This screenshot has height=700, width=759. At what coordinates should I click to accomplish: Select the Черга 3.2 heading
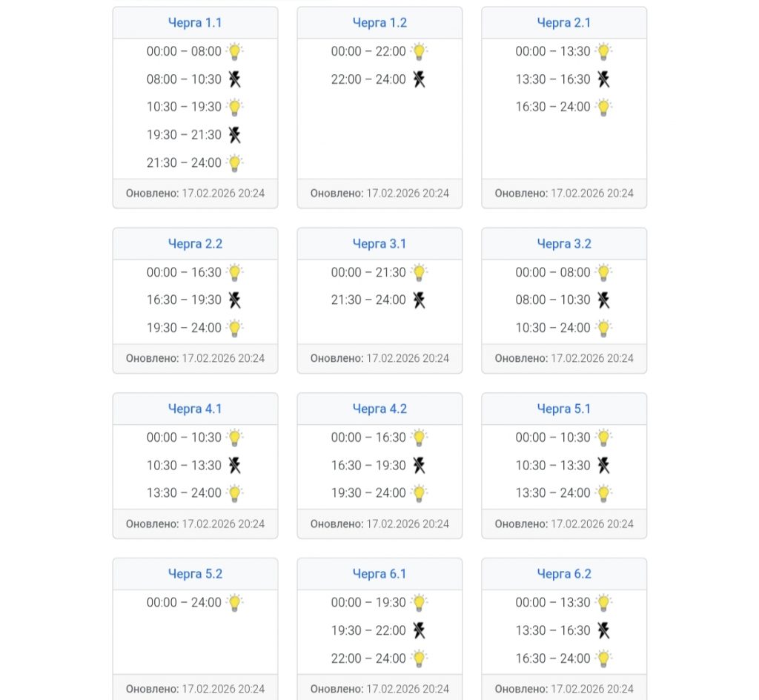click(564, 243)
